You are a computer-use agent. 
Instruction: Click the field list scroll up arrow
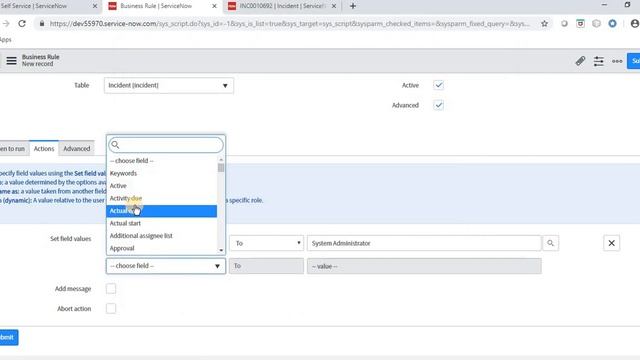(221, 160)
